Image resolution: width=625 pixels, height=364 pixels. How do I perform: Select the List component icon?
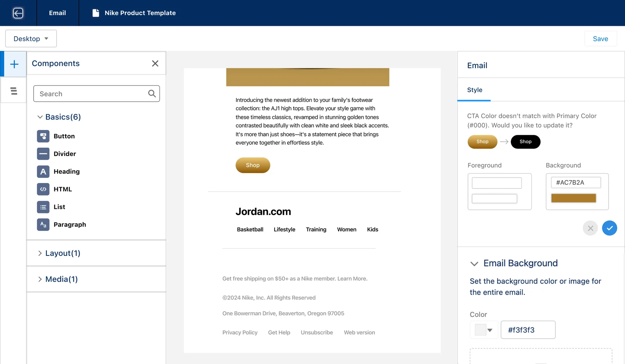pos(43,207)
